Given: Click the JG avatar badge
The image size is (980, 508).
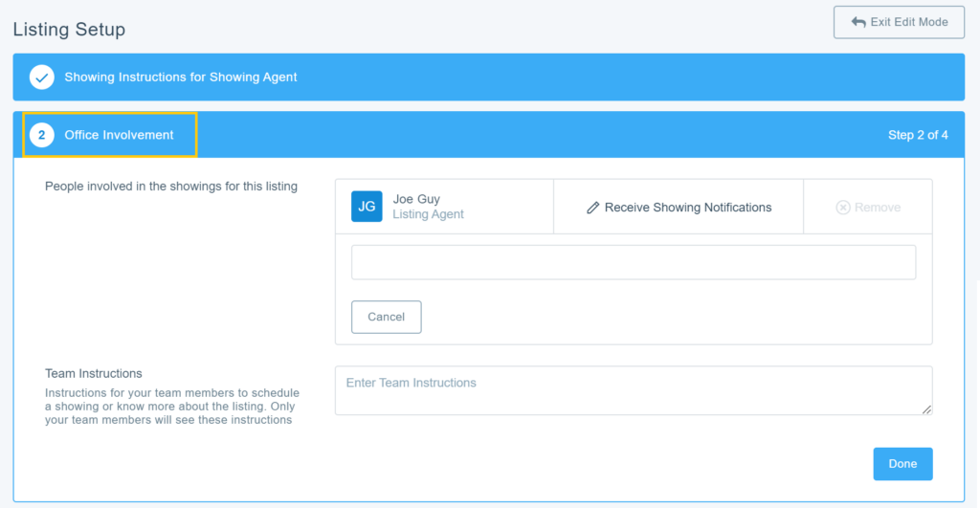Looking at the screenshot, I should (x=367, y=207).
